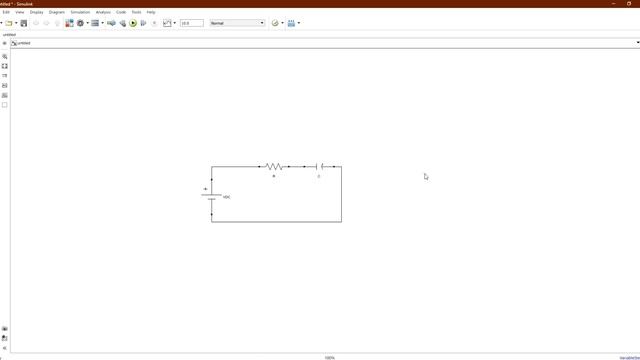Open the Edit menu
The height and width of the screenshot is (360, 640).
(x=6, y=12)
